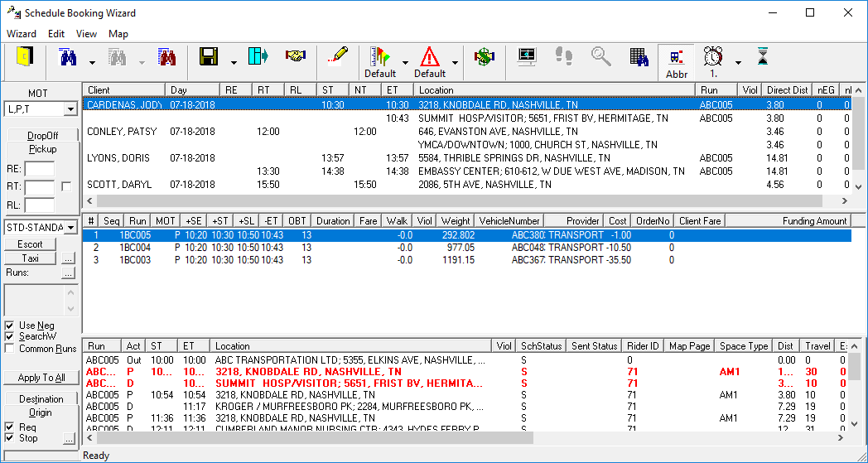Select the SCOTT, DARYL client row

point(468,185)
